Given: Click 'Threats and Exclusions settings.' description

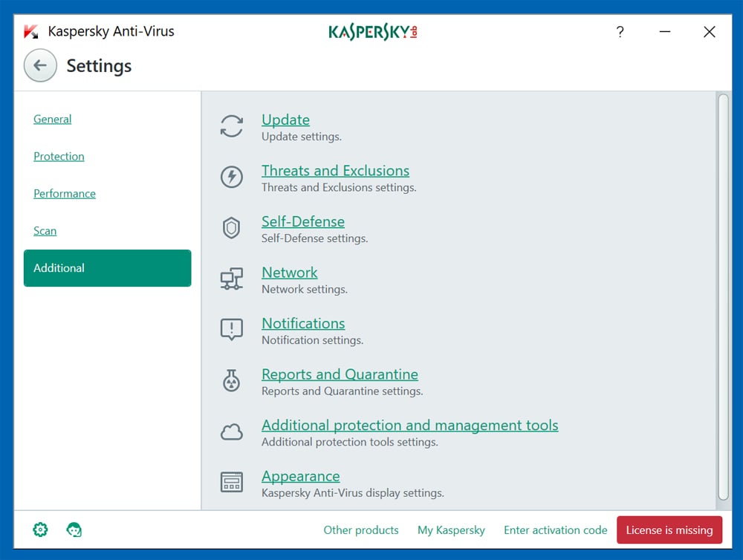Looking at the screenshot, I should click(x=339, y=187).
